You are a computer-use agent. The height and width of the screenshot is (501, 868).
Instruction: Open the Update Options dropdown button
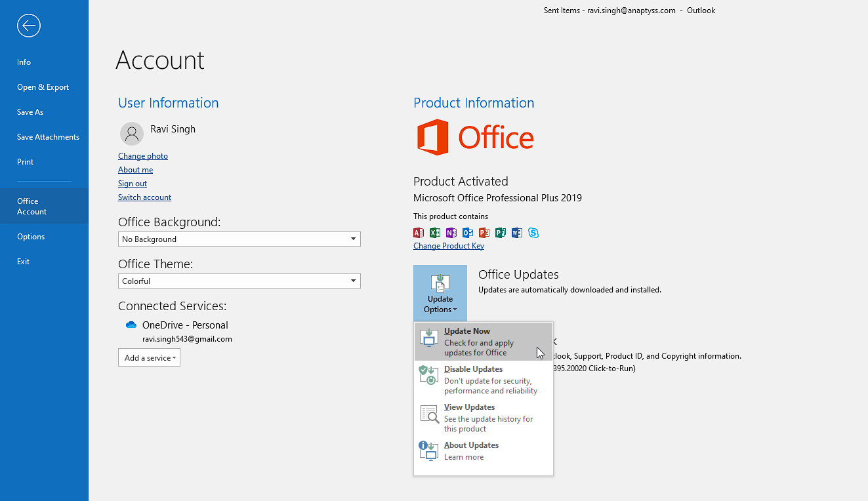[x=440, y=292]
